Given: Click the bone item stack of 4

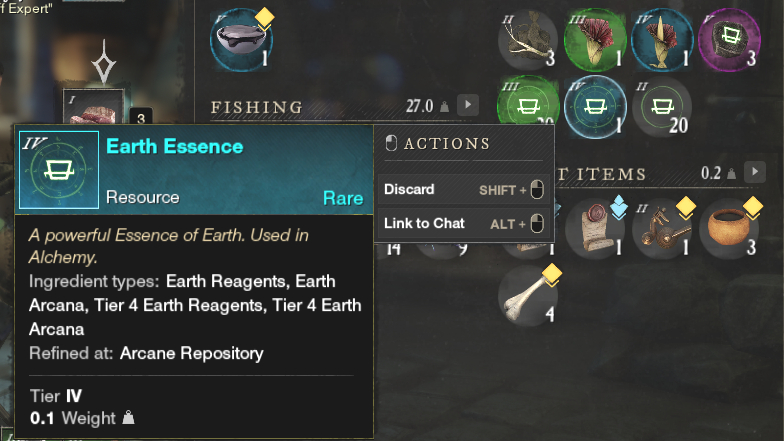Looking at the screenshot, I should [528, 296].
